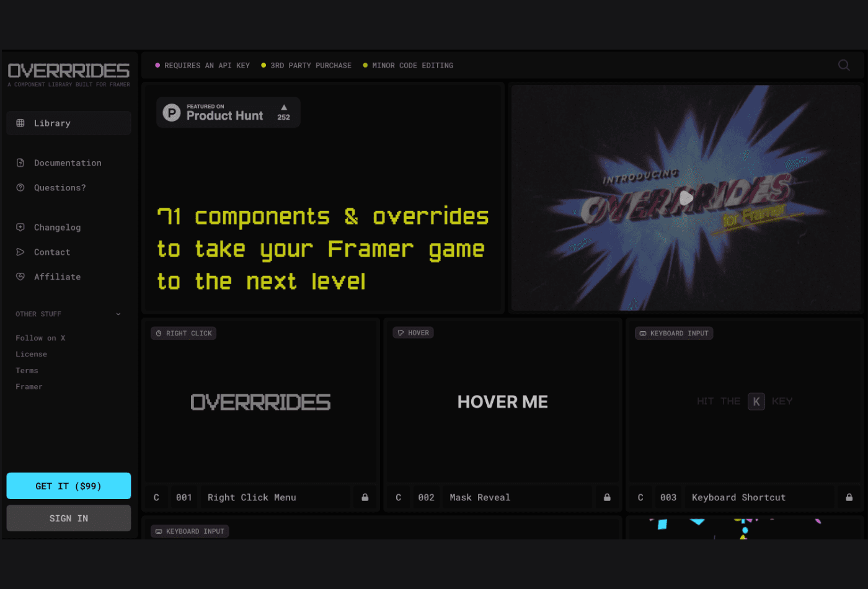Image resolution: width=868 pixels, height=589 pixels.
Task: Open Questions? page
Action: [60, 188]
